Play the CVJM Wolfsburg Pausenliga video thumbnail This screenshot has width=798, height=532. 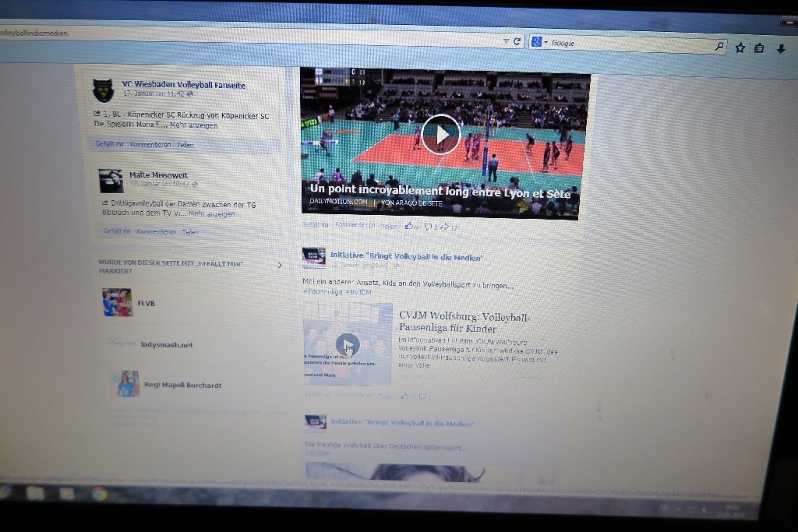pyautogui.click(x=348, y=345)
